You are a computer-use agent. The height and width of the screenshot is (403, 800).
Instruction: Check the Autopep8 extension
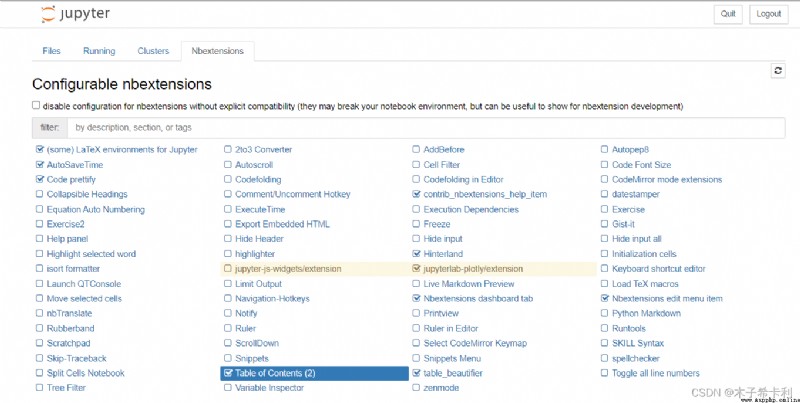coord(605,149)
